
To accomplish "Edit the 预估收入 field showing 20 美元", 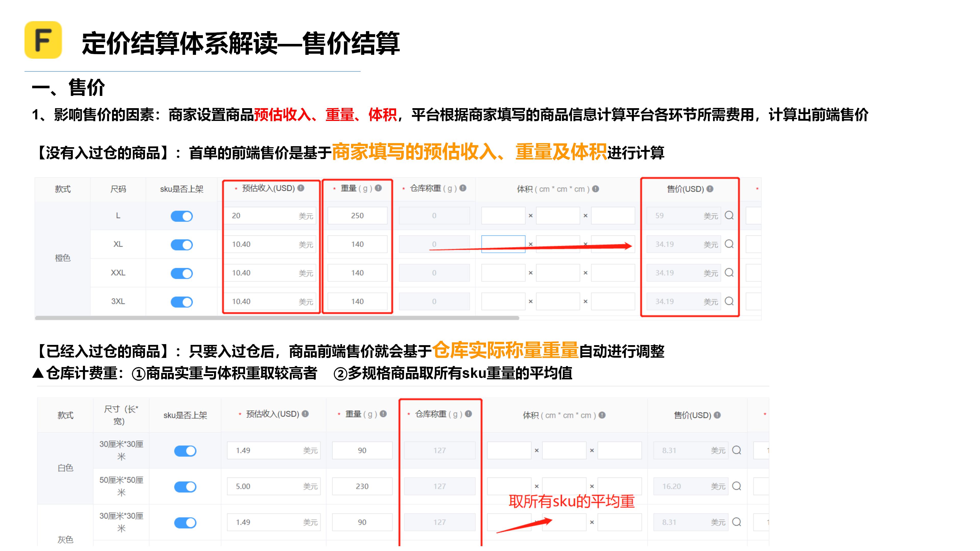I will (x=270, y=216).
